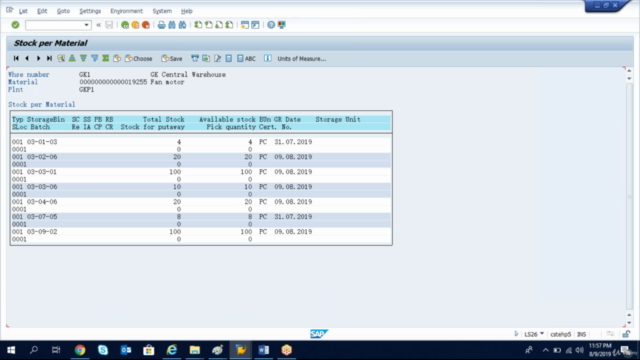Screen dimensions: 640x360
Task: Click the green Enter checkmark icon
Action: (x=16, y=25)
